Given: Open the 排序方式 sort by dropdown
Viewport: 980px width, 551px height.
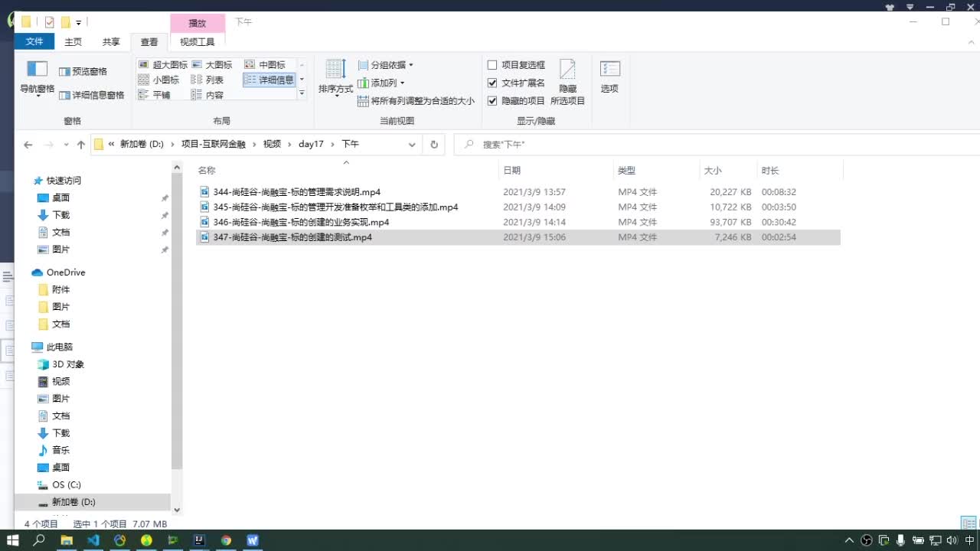Looking at the screenshot, I should point(335,80).
